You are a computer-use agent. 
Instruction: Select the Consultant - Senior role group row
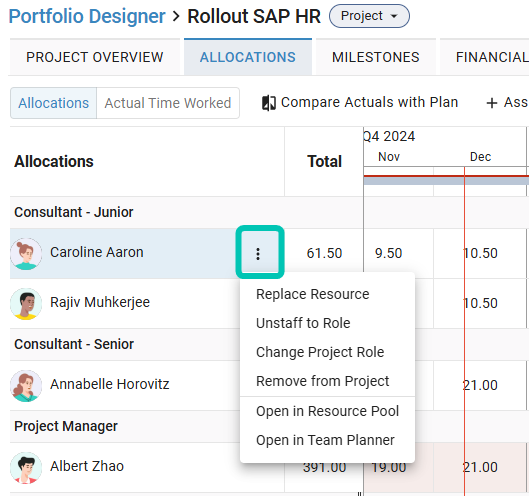(x=125, y=344)
